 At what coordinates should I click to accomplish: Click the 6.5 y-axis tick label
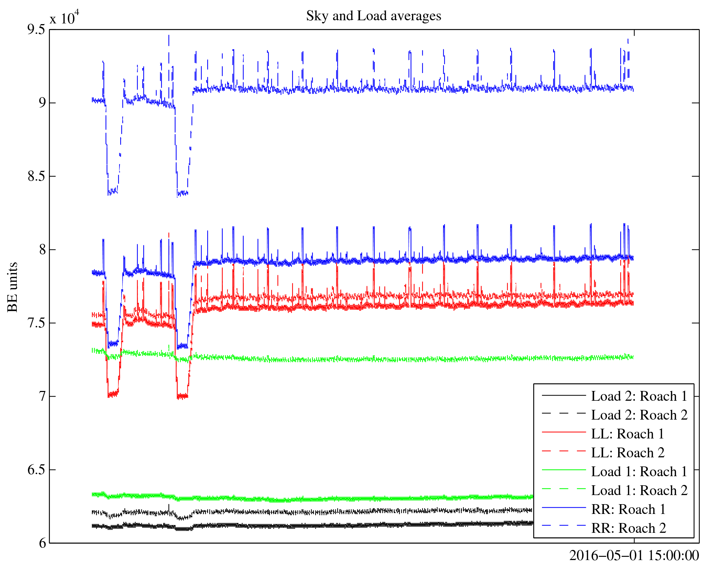[x=36, y=470]
